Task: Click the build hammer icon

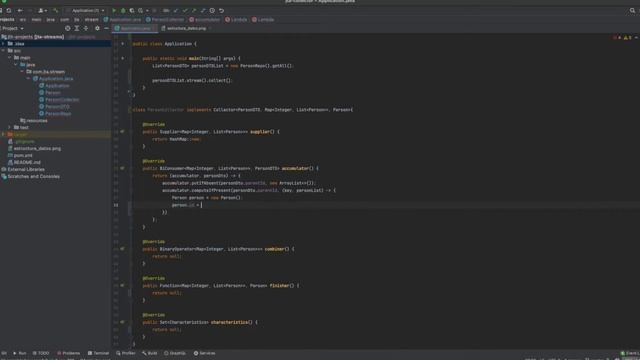Action: click(56, 10)
